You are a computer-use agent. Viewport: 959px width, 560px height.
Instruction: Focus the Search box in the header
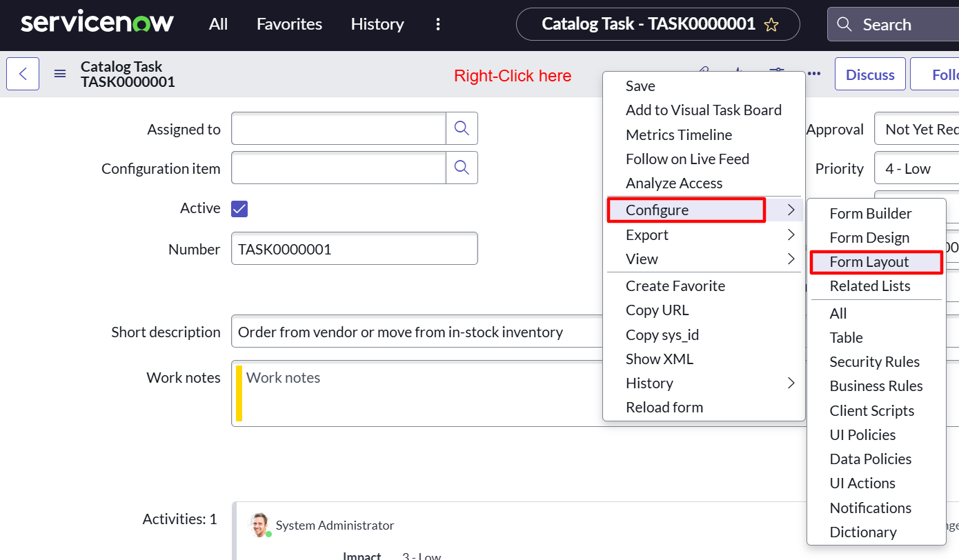[893, 25]
